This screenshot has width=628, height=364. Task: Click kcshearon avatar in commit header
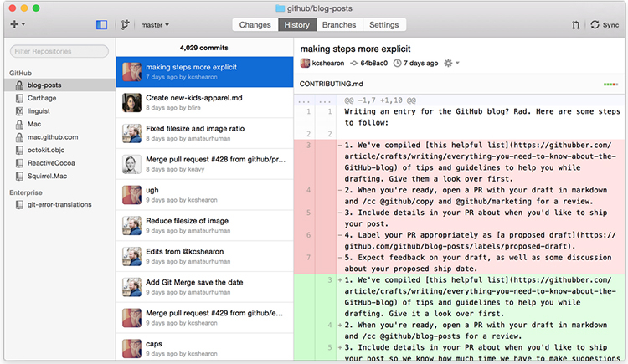pyautogui.click(x=305, y=64)
